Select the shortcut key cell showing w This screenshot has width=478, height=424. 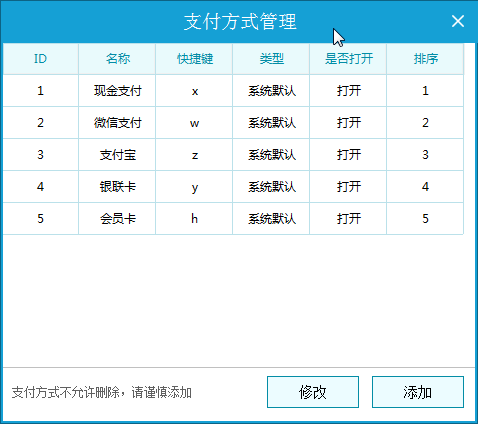[194, 123]
